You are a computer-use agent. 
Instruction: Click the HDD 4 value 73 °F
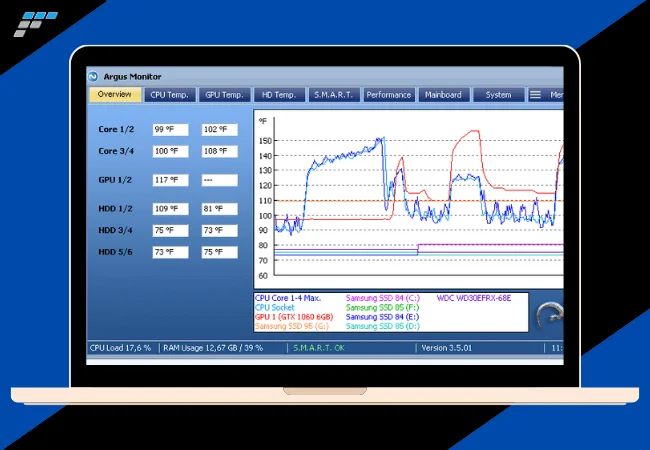point(220,230)
